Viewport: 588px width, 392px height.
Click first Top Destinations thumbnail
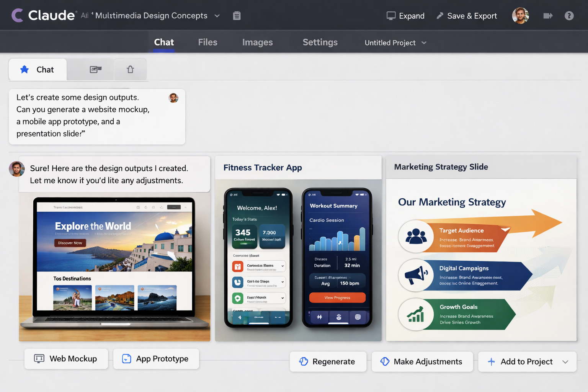click(72, 297)
